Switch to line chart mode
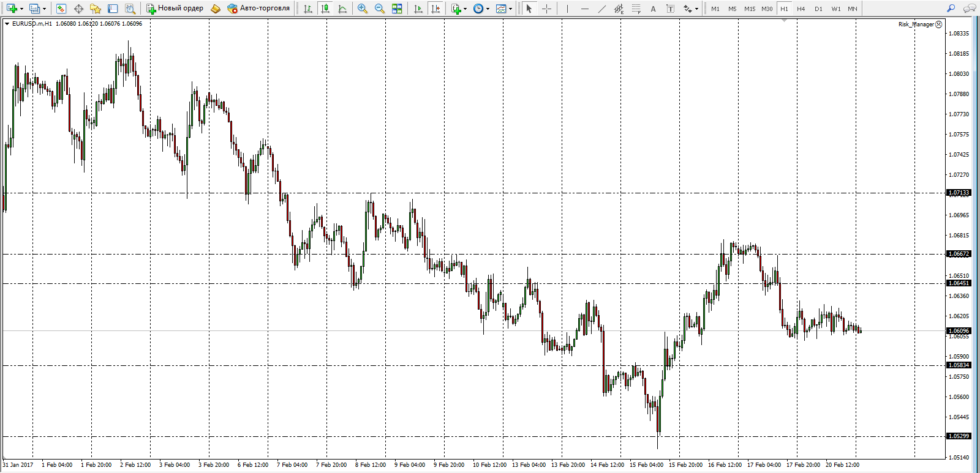 pyautogui.click(x=342, y=9)
